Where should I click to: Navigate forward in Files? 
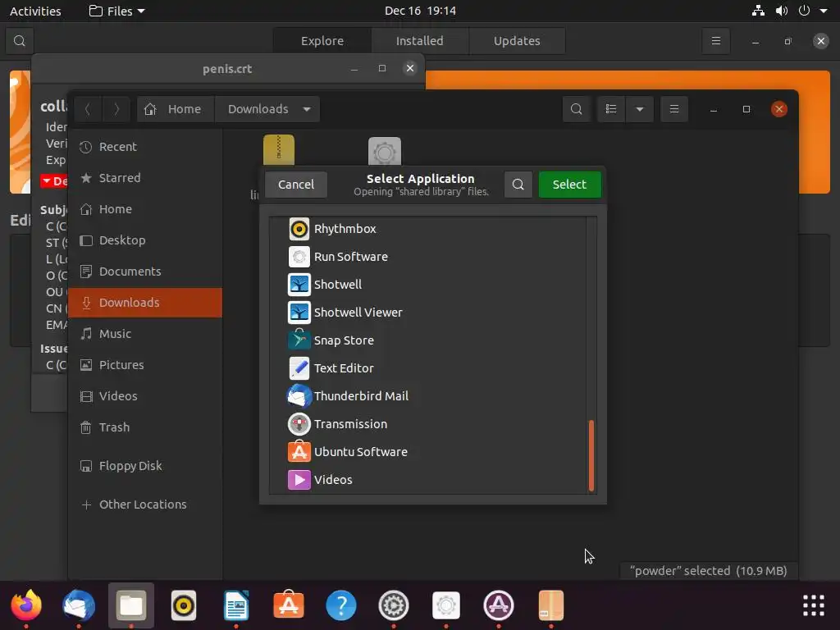pos(116,109)
